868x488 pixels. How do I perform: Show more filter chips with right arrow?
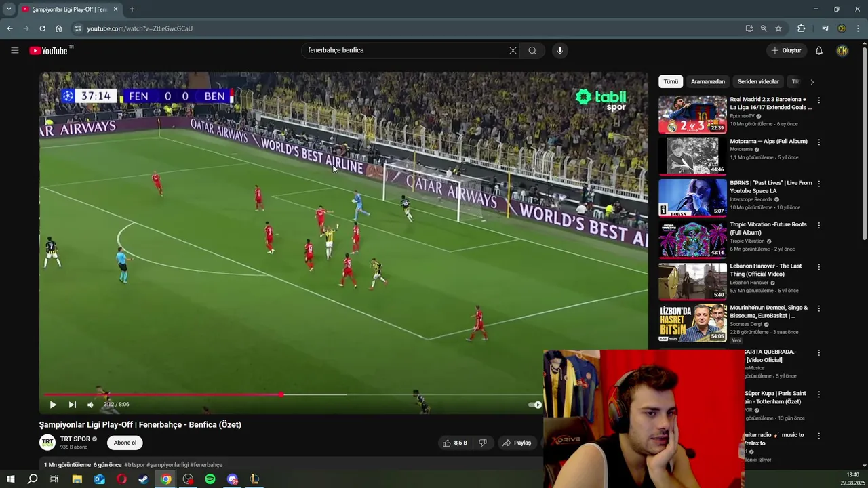point(812,82)
